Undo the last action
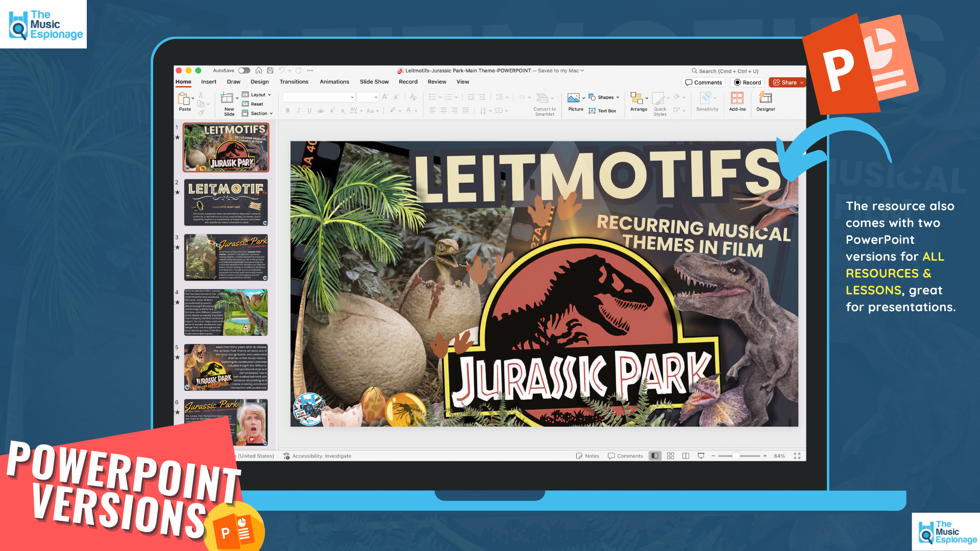The width and height of the screenshot is (980, 551). pyautogui.click(x=282, y=70)
